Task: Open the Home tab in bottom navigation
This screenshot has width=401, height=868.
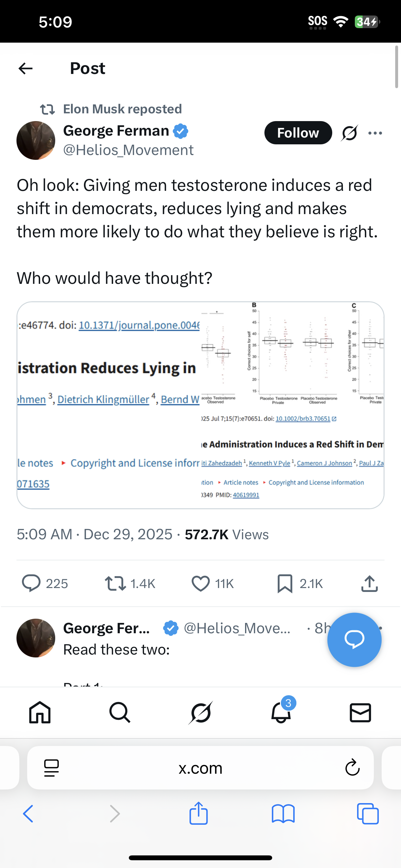Action: [40, 712]
